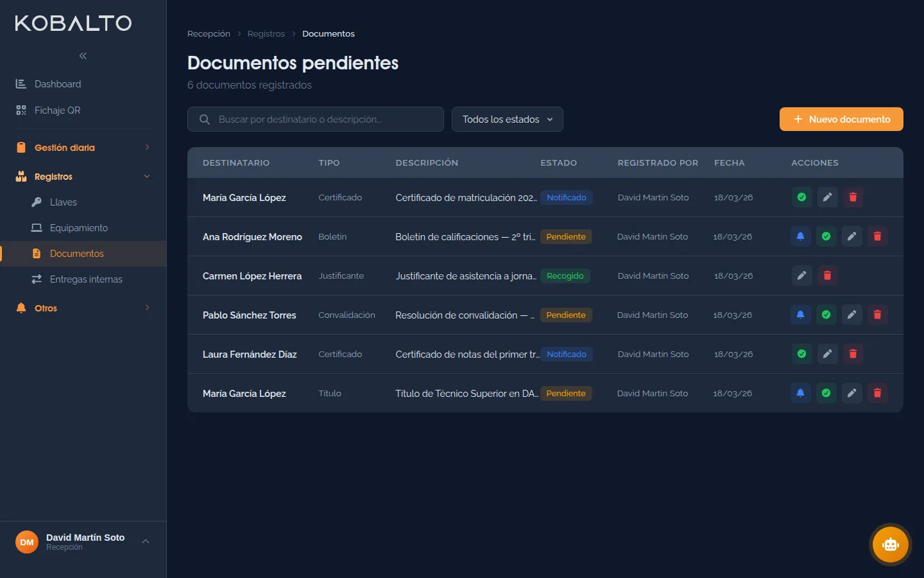924x578 pixels.
Task: Click the 6 documentos registrados subtitle
Action: pyautogui.click(x=250, y=85)
